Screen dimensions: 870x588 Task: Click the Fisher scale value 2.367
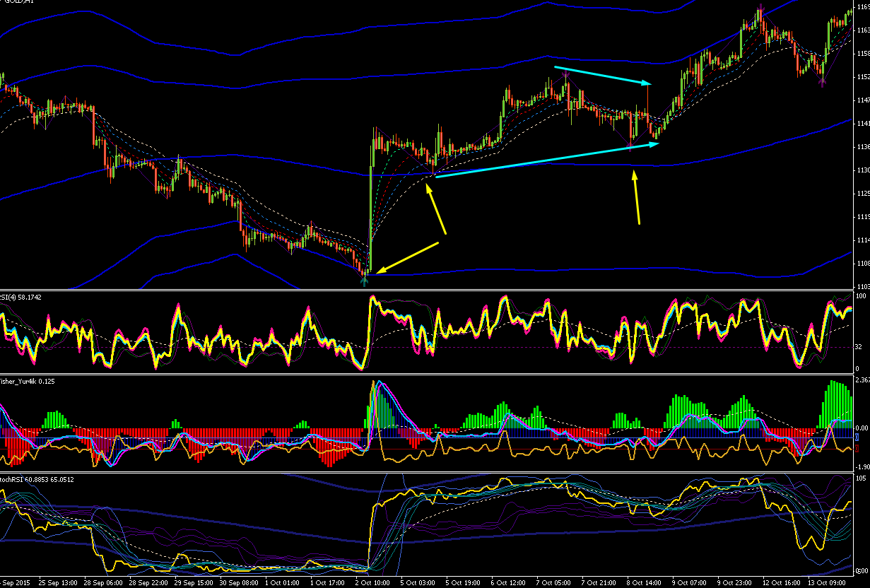862,381
